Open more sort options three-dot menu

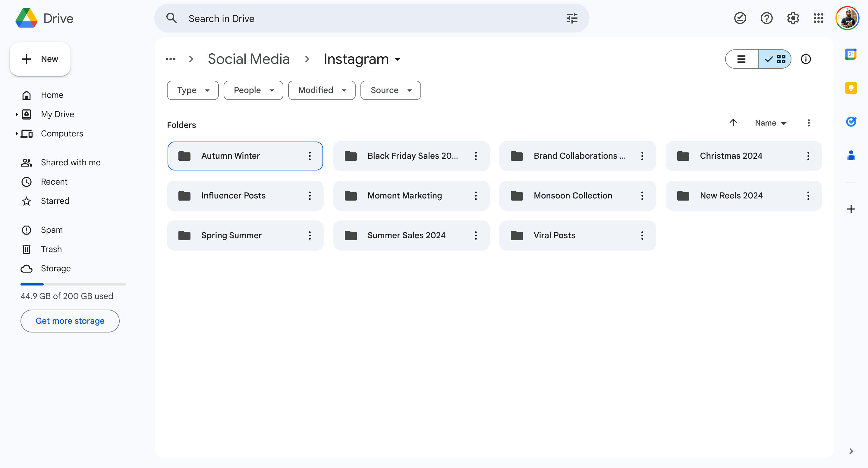pyautogui.click(x=809, y=123)
